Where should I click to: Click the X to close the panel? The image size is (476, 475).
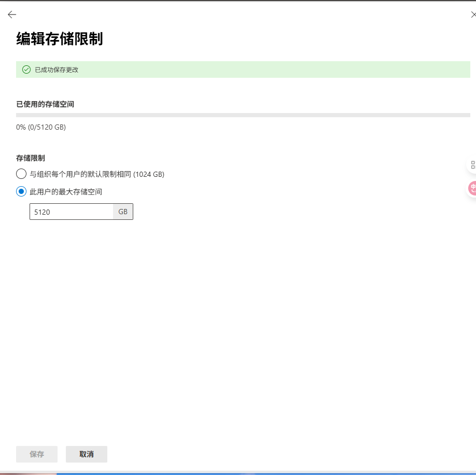(473, 15)
